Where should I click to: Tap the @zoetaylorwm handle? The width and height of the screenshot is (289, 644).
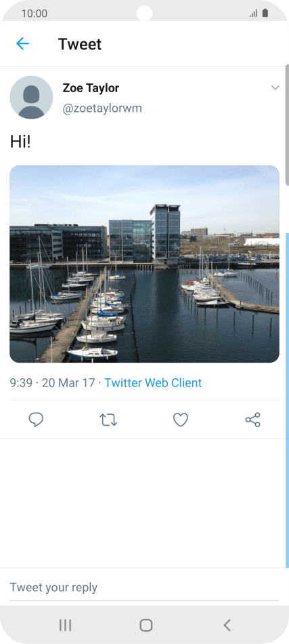[102, 108]
